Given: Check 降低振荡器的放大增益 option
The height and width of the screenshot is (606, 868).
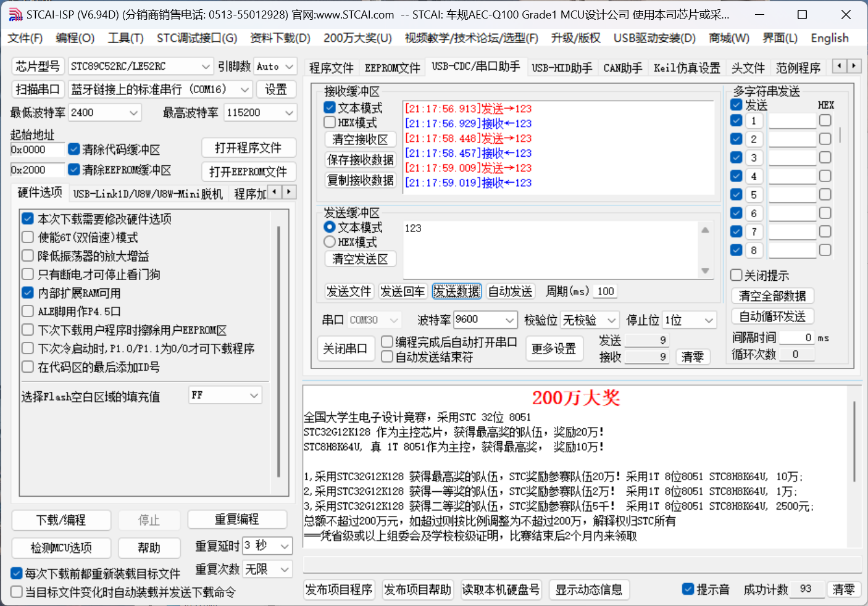Looking at the screenshot, I should [x=28, y=256].
